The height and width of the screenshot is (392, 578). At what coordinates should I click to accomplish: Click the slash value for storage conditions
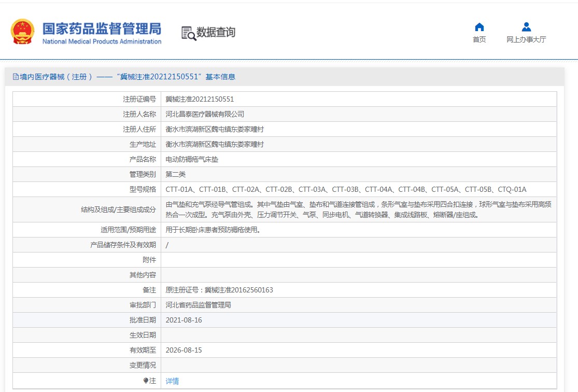pyautogui.click(x=167, y=245)
